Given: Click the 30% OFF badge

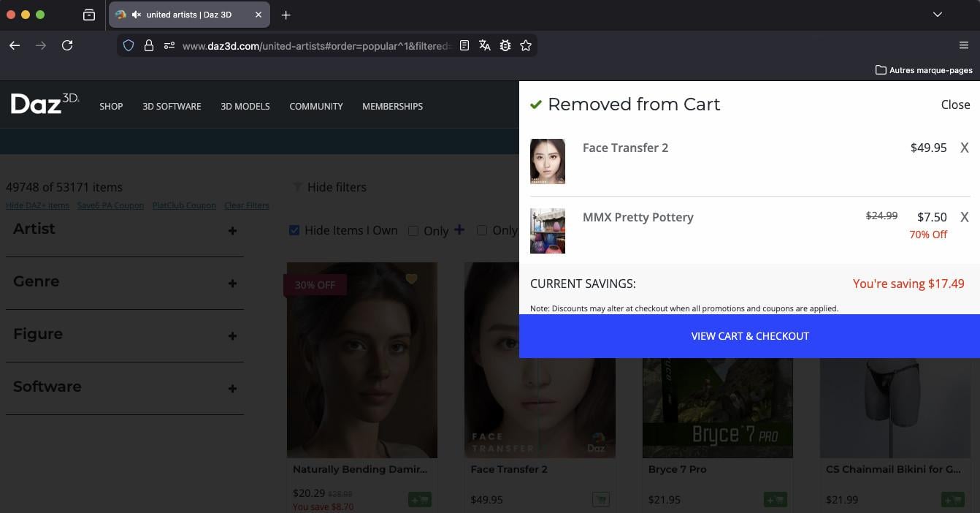Looking at the screenshot, I should coord(315,285).
